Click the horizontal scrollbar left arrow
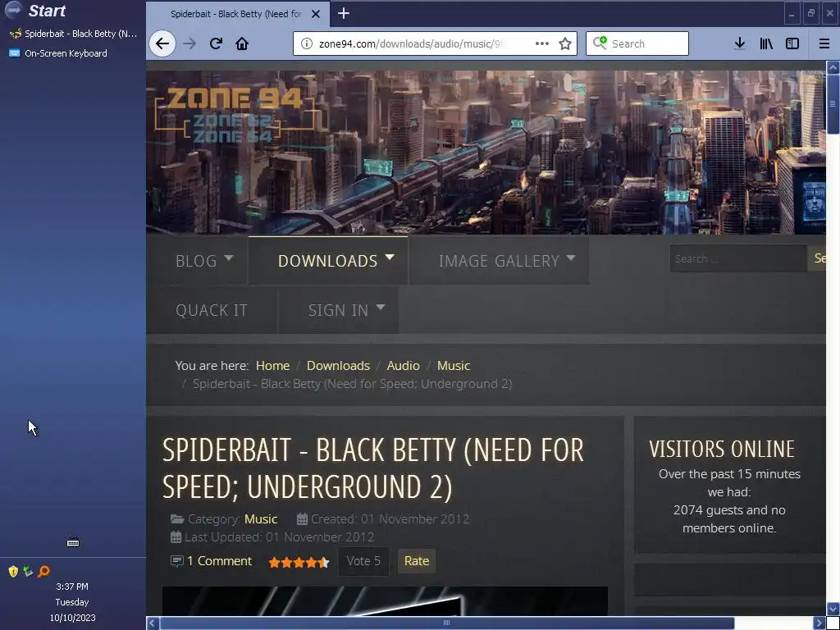 tap(153, 623)
